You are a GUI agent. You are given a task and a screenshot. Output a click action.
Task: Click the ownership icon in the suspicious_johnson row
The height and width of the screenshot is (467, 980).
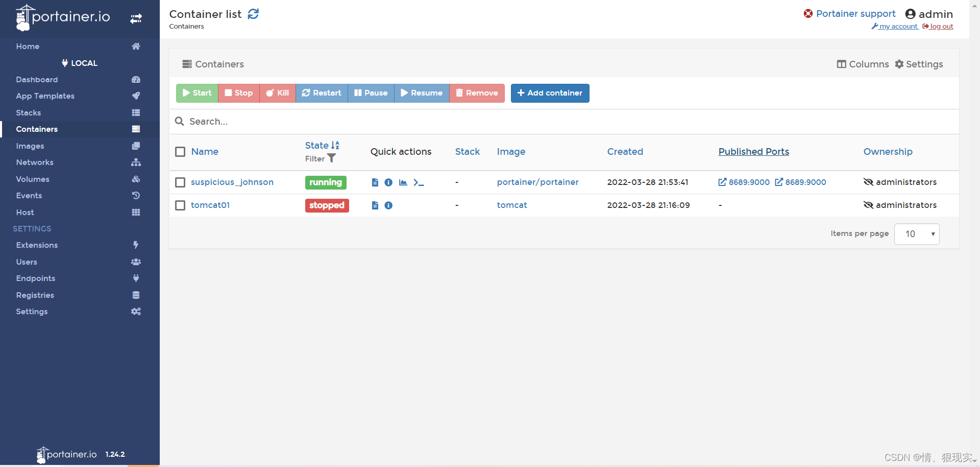tap(868, 182)
